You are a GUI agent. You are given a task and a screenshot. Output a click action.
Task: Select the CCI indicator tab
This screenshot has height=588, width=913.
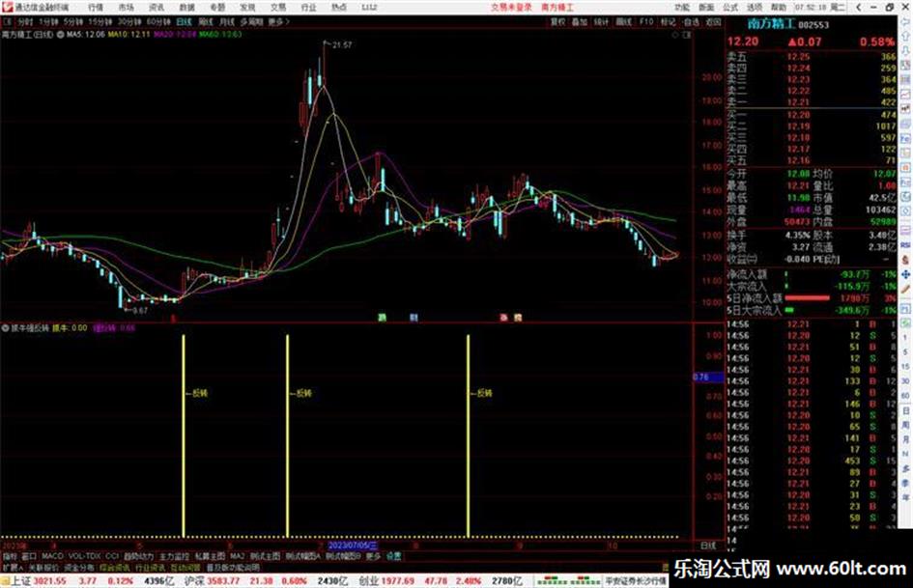click(x=112, y=556)
